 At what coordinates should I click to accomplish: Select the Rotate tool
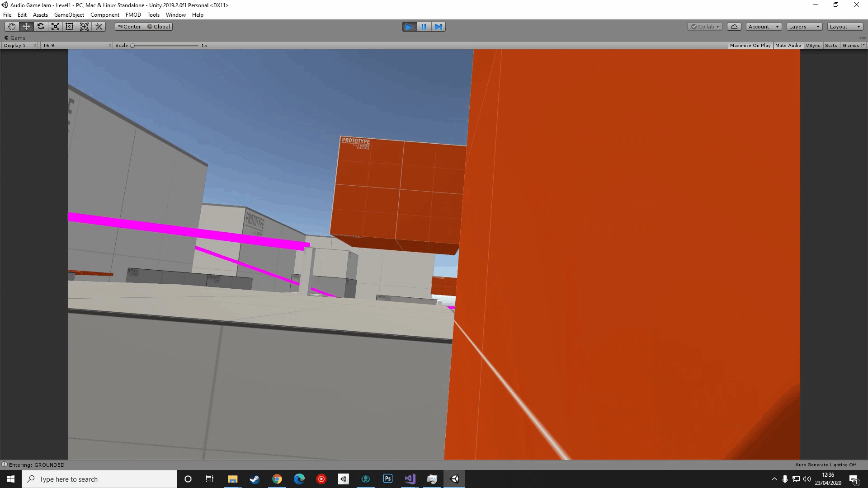41,27
